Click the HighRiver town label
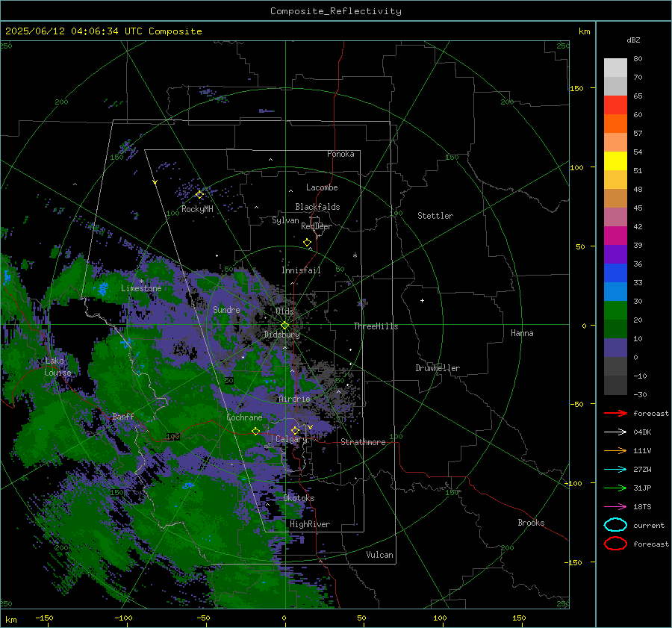The height and width of the screenshot is (628, 672). pyautogui.click(x=310, y=524)
